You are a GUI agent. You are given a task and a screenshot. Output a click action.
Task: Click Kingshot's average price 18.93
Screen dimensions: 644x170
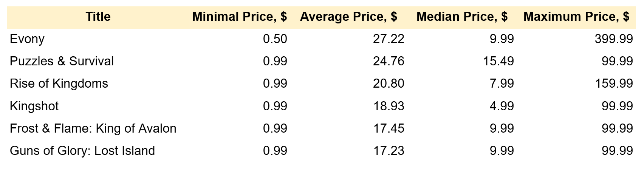[x=388, y=106]
